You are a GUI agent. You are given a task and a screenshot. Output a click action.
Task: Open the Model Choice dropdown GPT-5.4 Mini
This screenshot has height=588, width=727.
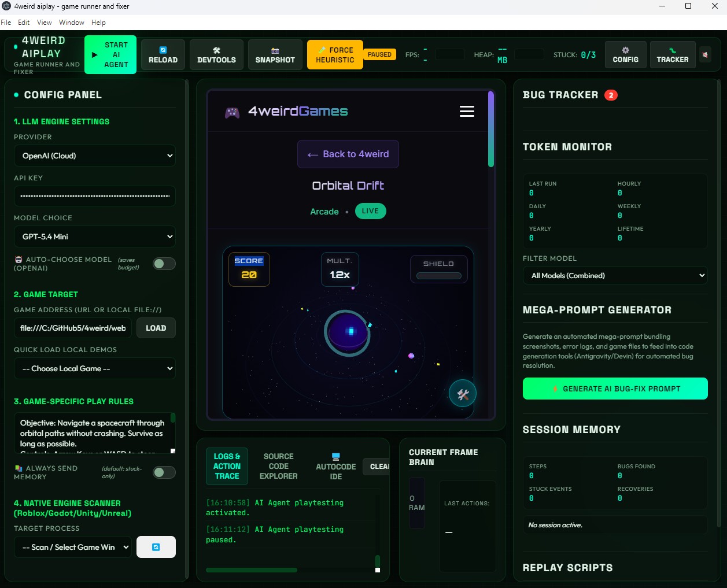pyautogui.click(x=95, y=236)
